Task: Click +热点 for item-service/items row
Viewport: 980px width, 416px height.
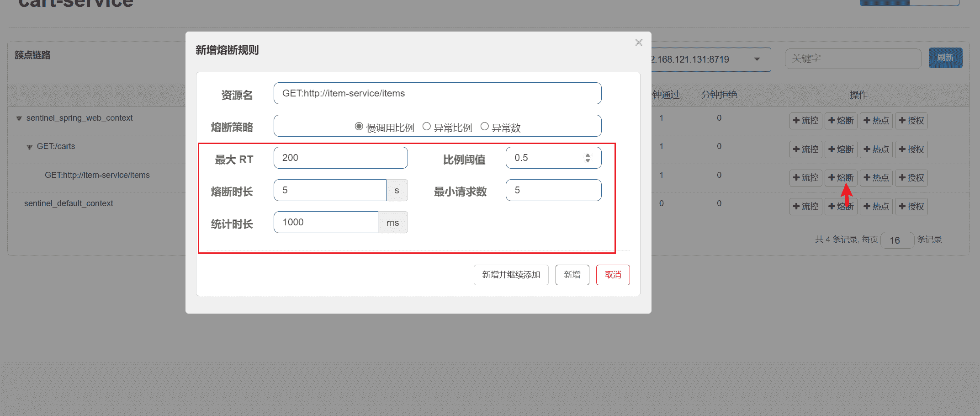Action: coord(876,178)
